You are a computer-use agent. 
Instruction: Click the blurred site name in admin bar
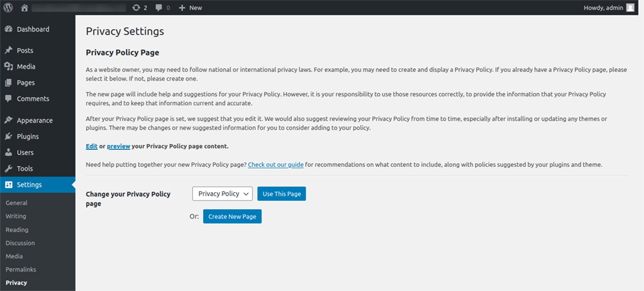pyautogui.click(x=79, y=8)
